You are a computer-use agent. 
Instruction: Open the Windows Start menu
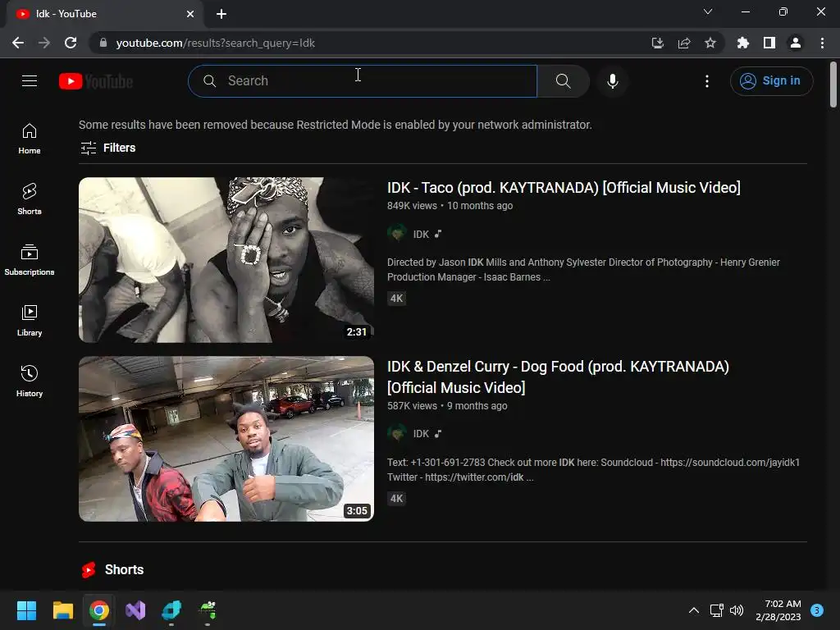pos(27,610)
